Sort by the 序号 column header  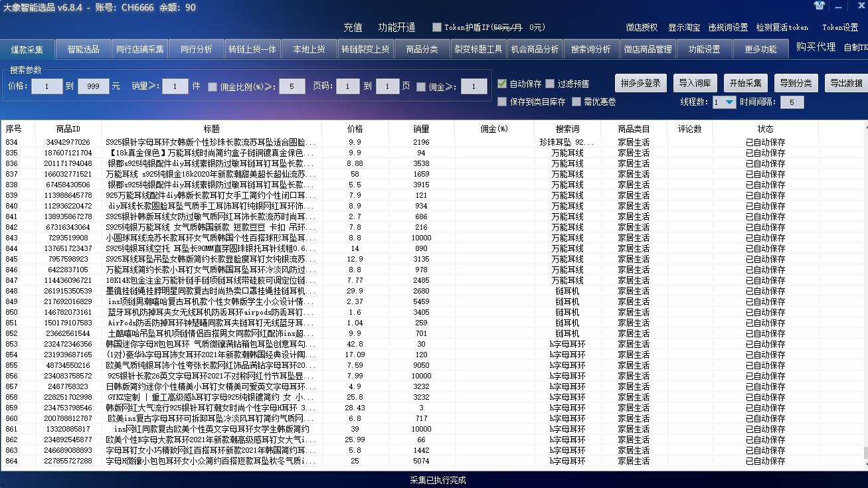pyautogui.click(x=18, y=129)
